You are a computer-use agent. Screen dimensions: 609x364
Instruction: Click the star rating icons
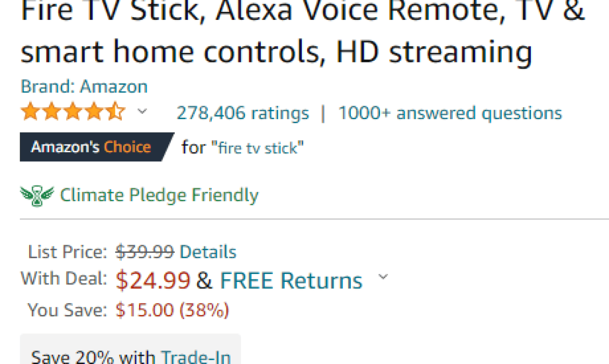73,112
